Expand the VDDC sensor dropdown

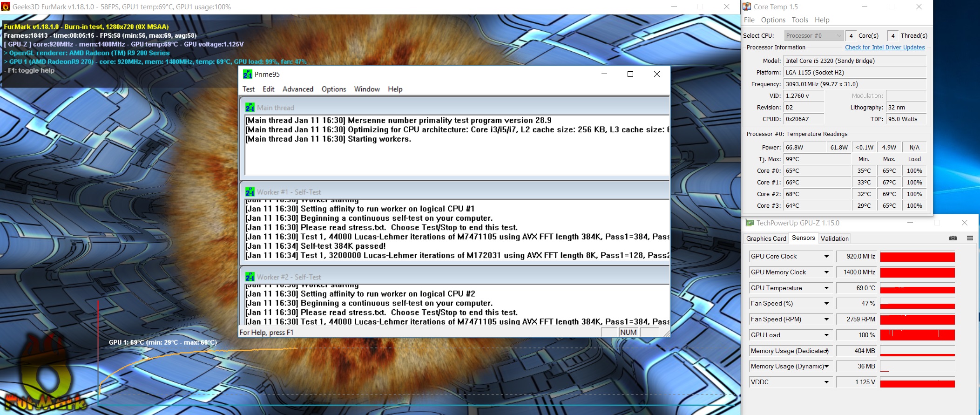pos(826,382)
